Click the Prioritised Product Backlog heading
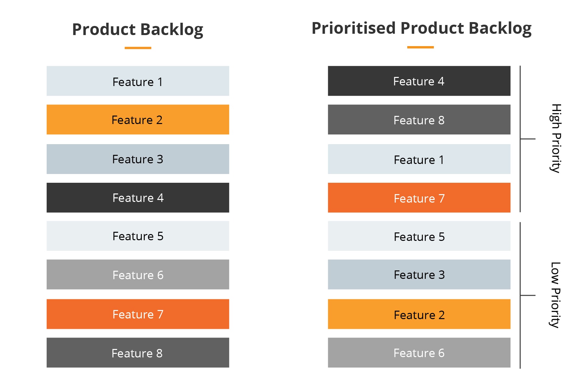This screenshot has width=588, height=385. point(421,28)
